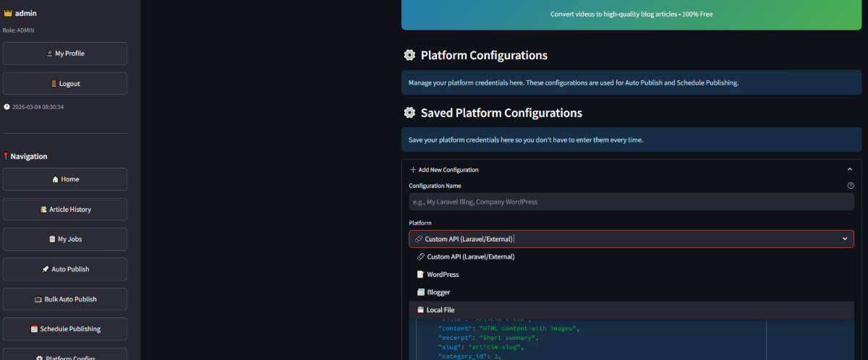Select Custom API (Laravel/External) option
This screenshot has width=868, height=360.
point(631,257)
